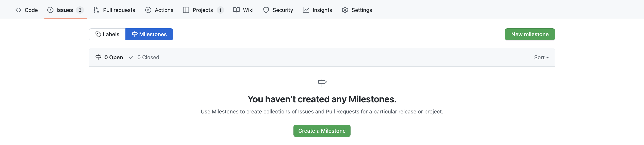This screenshot has width=644, height=145.
Task: Click the Wiki book icon
Action: pyautogui.click(x=236, y=10)
